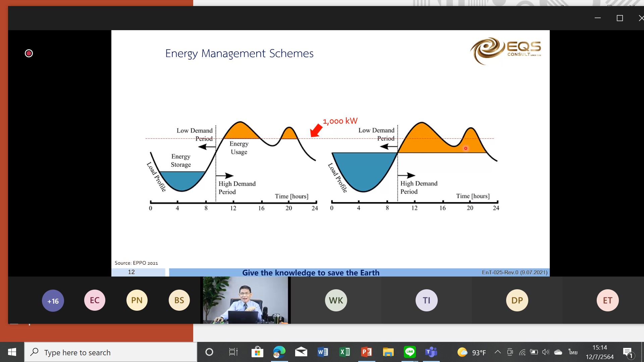This screenshot has height=362, width=644.
Task: Select participant avatar TI
Action: coord(427,300)
